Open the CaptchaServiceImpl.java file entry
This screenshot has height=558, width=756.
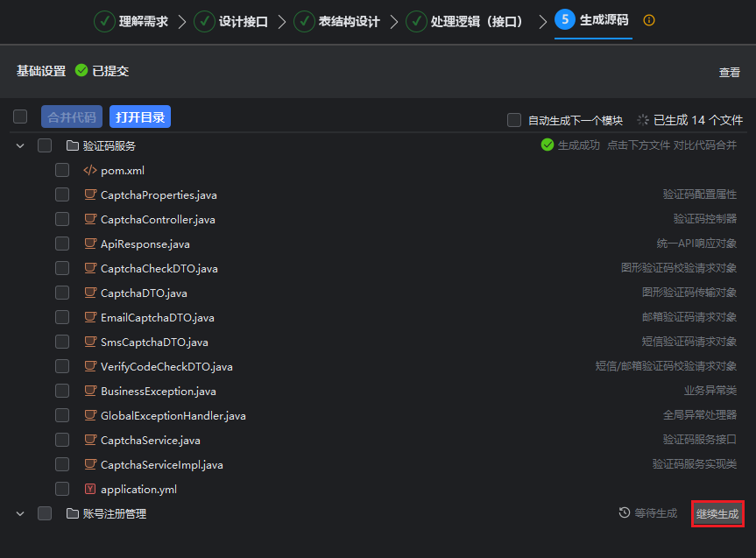tap(161, 464)
